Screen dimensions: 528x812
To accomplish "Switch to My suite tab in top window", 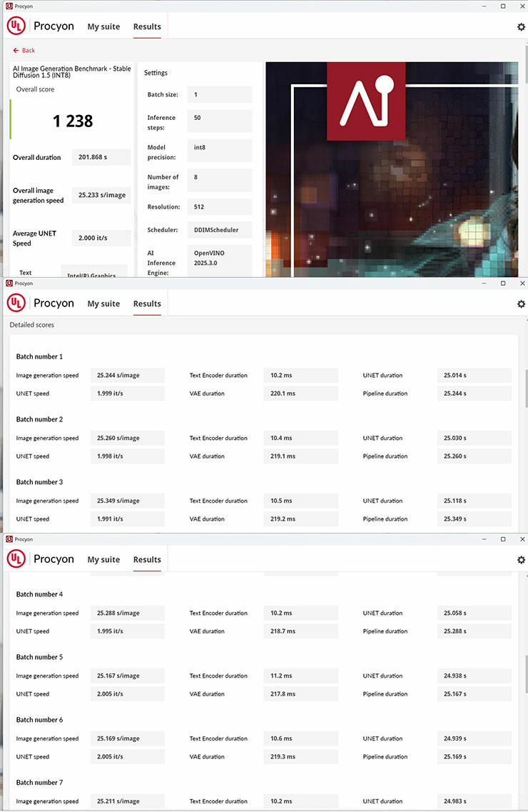I will click(103, 26).
